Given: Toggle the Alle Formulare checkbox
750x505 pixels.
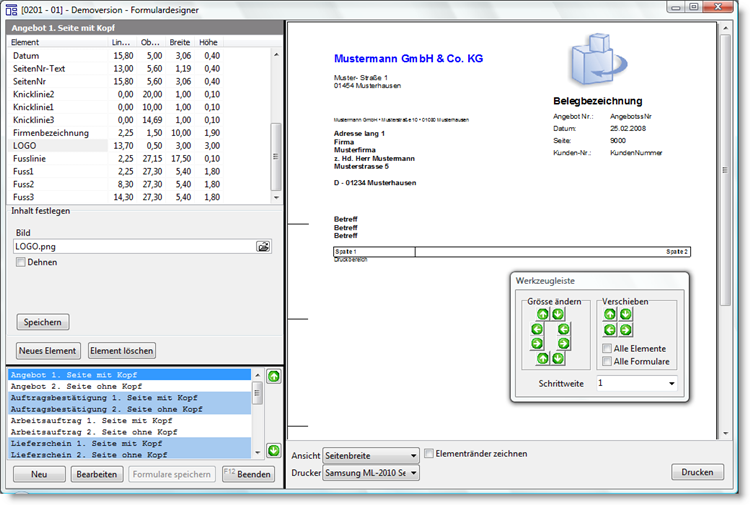Looking at the screenshot, I should point(605,361).
